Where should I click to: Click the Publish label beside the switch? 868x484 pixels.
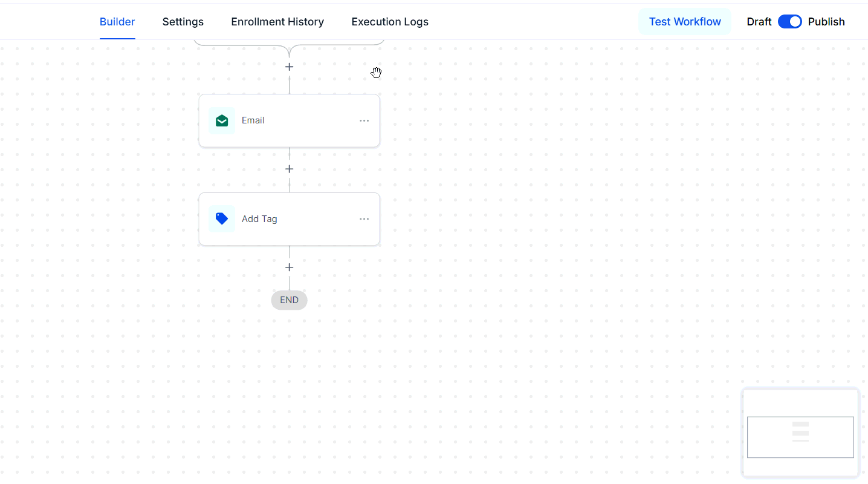[826, 22]
